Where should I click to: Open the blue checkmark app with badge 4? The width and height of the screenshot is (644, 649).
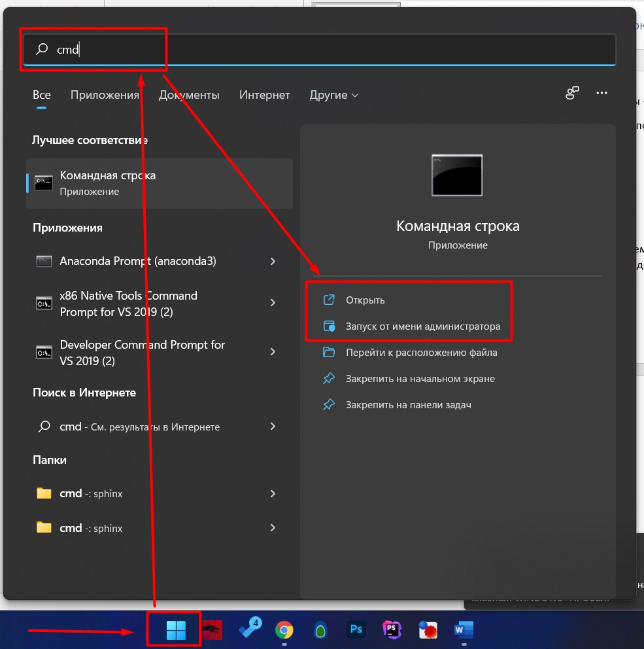(x=250, y=628)
